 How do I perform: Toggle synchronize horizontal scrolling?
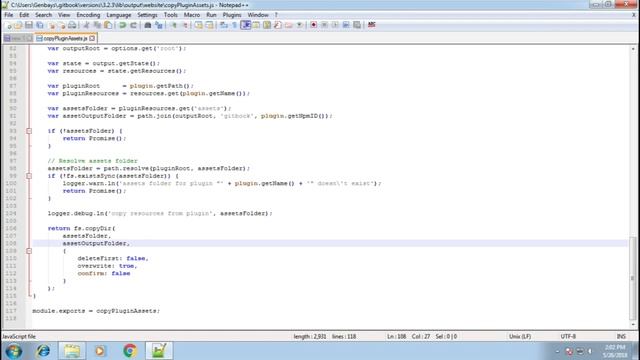[x=209, y=25]
